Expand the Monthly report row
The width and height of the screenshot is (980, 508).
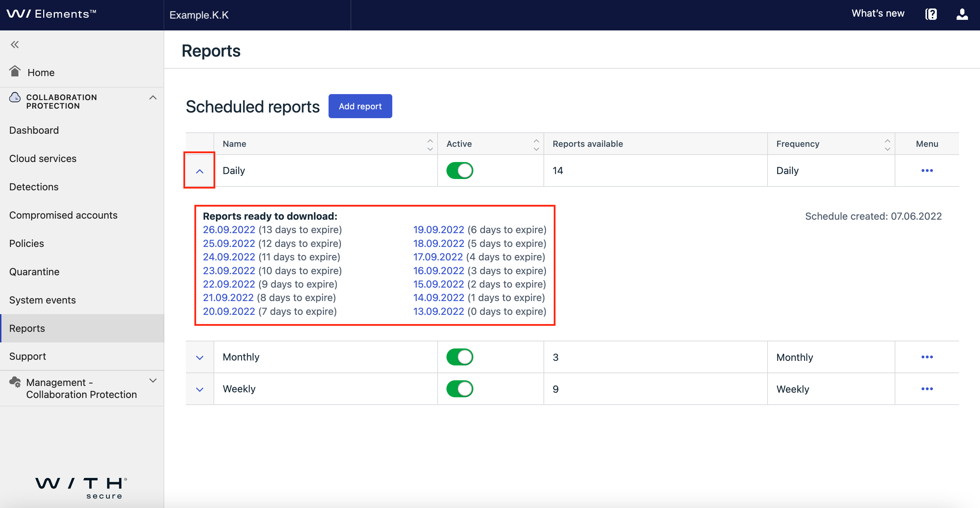[x=199, y=357]
